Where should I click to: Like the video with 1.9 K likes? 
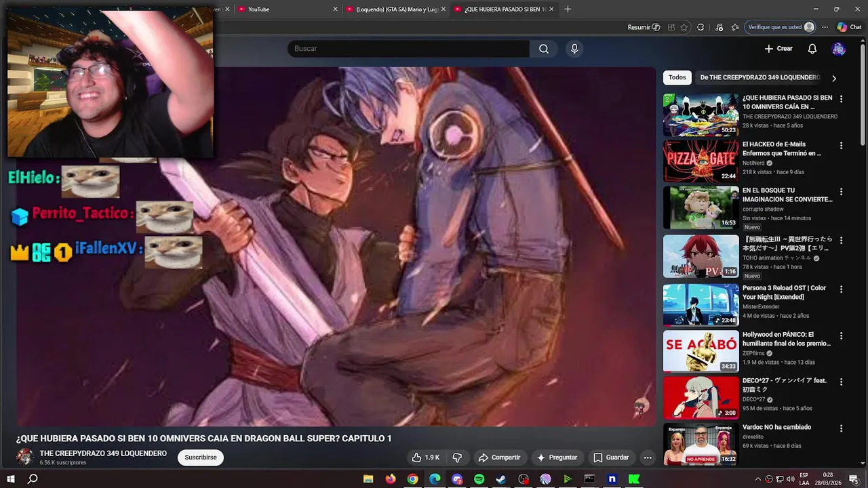(426, 457)
